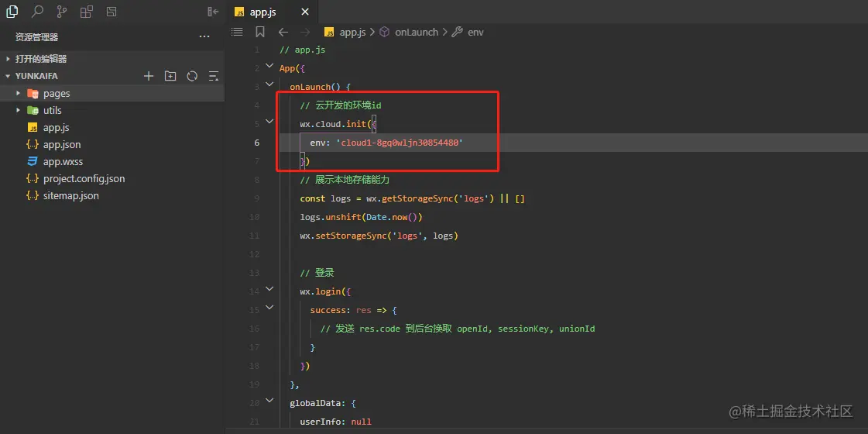Refresh the YUNKAIFA file tree

192,76
